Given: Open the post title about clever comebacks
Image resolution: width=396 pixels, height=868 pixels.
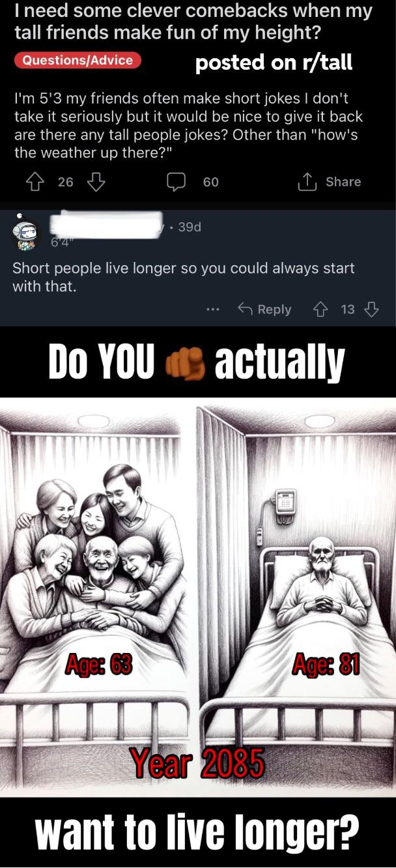Looking at the screenshot, I should pyautogui.click(x=193, y=20).
